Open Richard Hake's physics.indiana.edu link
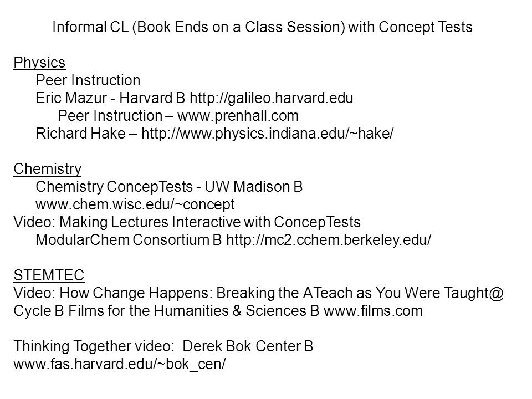Viewport: 532px width, 399px height. coord(267,134)
